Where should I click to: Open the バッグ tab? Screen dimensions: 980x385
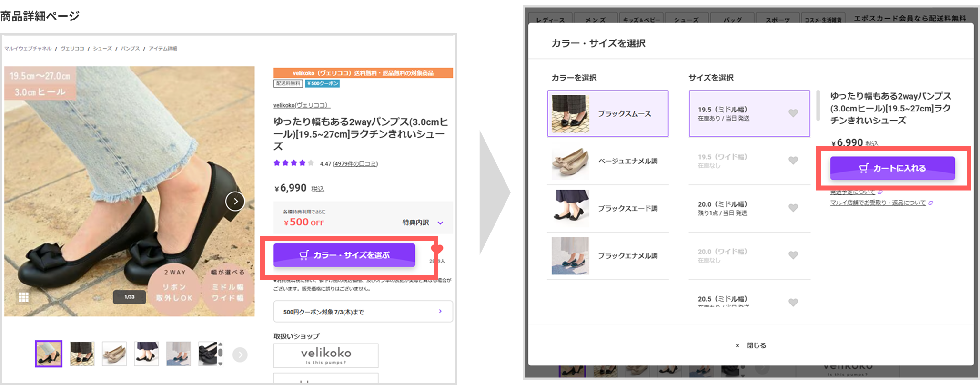(732, 20)
